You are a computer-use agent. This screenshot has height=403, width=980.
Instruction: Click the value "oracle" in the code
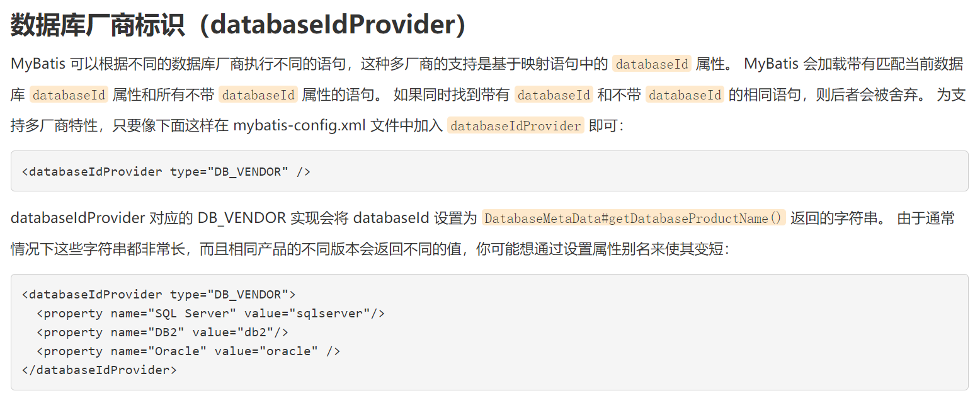pyautogui.click(x=285, y=351)
